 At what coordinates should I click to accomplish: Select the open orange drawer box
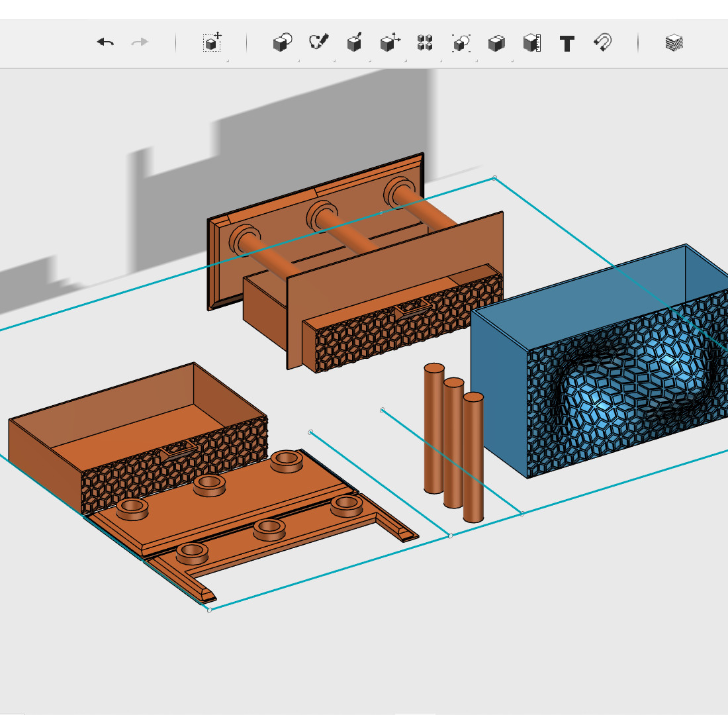coord(138,438)
